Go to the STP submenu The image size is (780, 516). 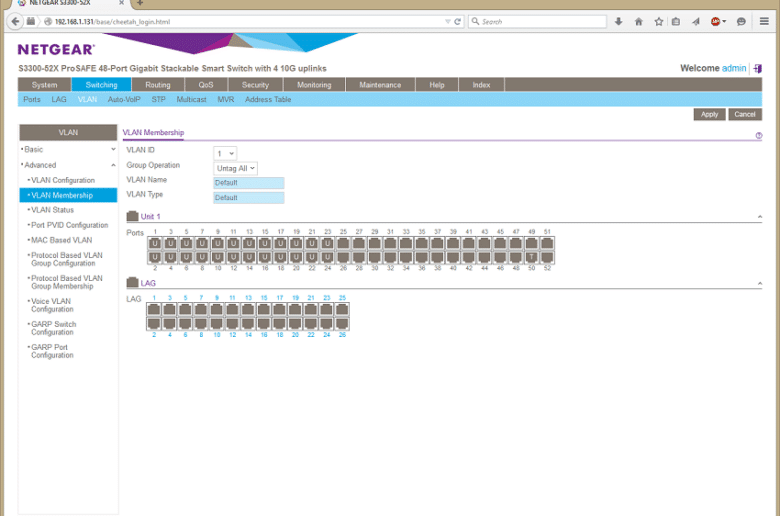pos(158,100)
